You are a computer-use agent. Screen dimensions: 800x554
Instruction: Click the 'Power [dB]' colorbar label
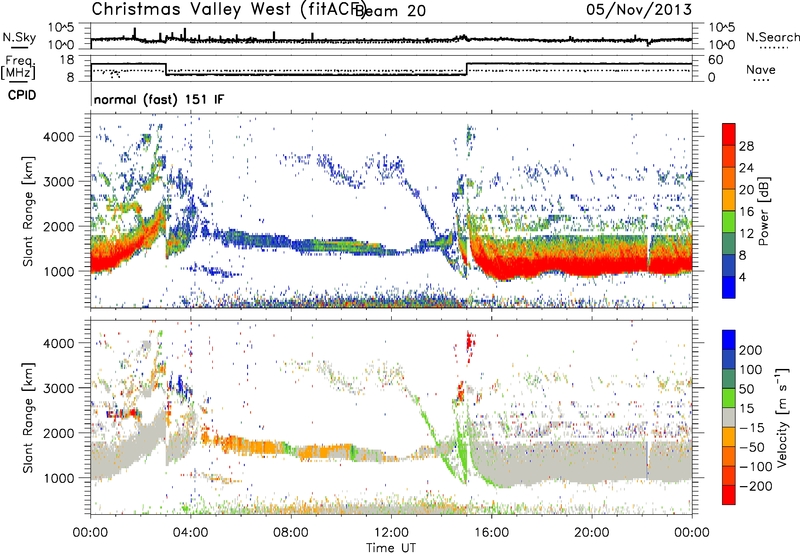click(763, 211)
